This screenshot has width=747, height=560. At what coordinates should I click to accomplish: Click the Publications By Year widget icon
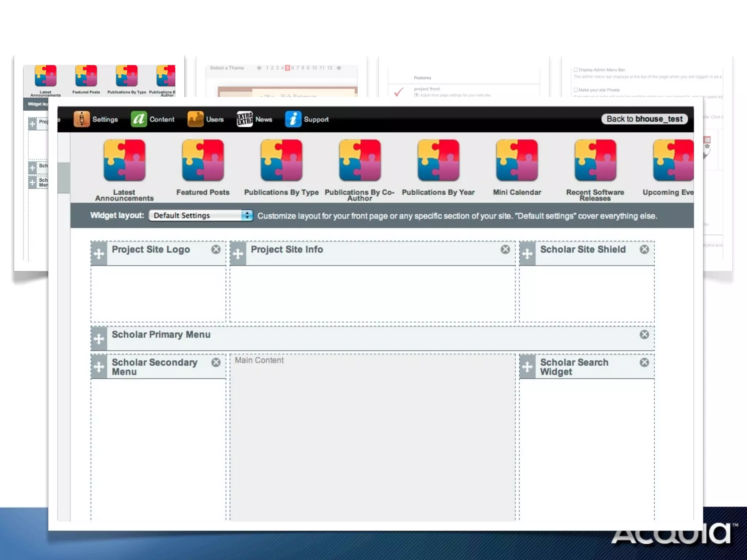[438, 160]
